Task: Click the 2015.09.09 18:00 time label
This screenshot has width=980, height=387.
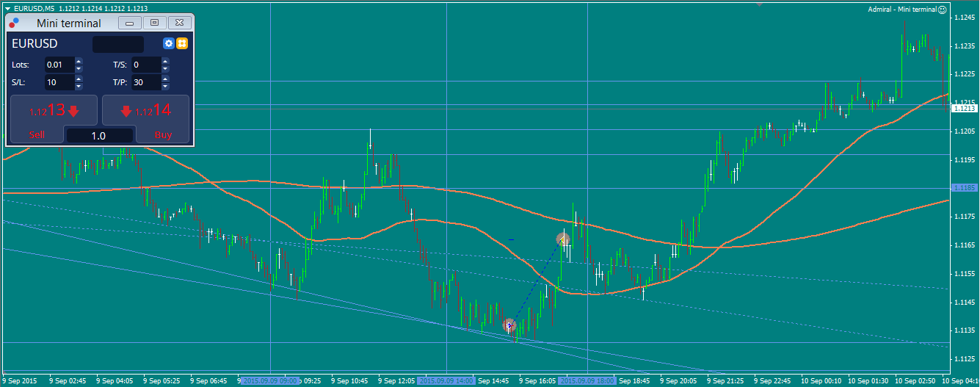Action: pos(587,381)
